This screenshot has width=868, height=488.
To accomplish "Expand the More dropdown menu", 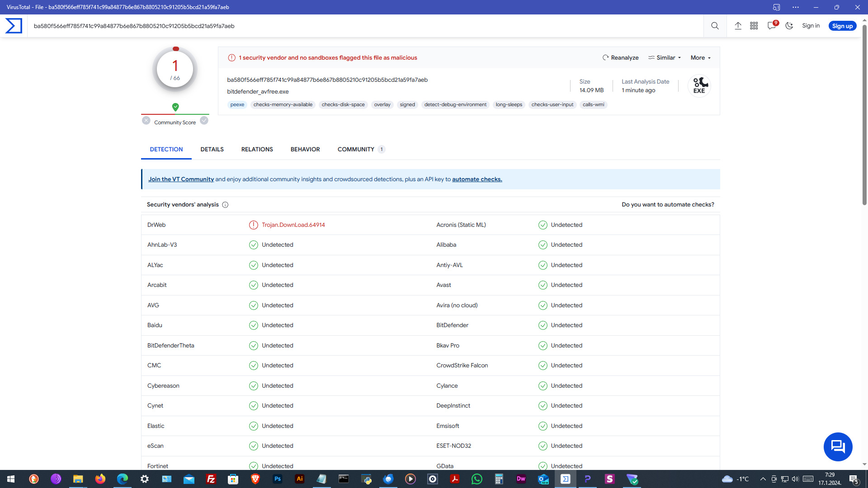I will pos(700,57).
